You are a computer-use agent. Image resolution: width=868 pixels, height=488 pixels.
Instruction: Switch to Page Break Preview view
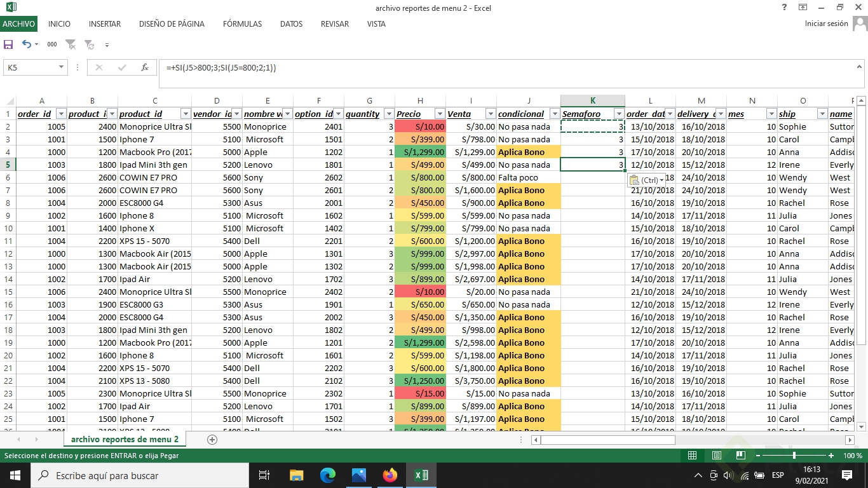point(740,456)
